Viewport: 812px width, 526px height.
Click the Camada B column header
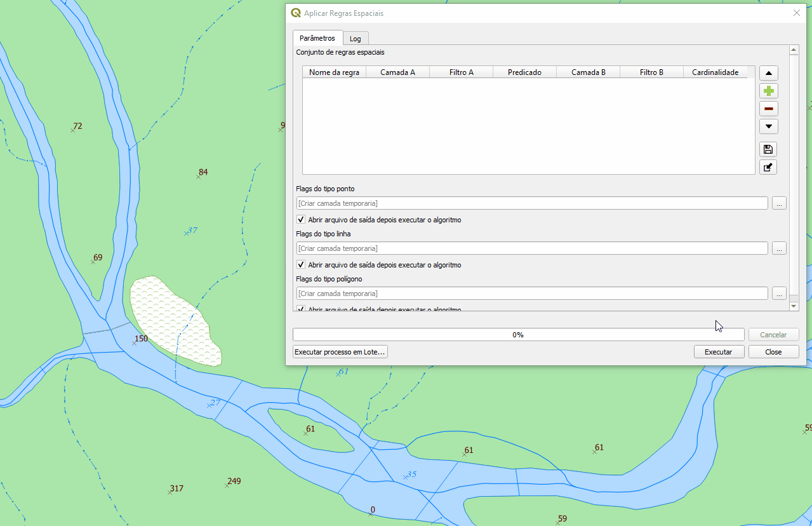pyautogui.click(x=588, y=72)
